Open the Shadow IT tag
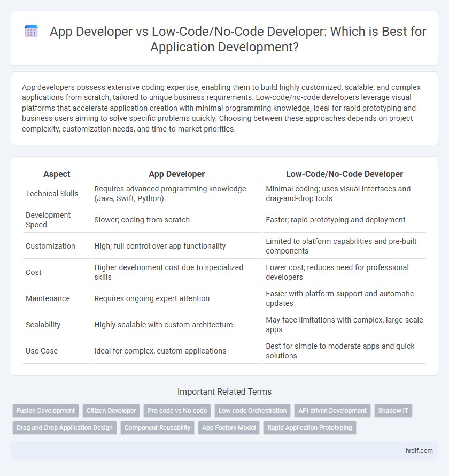 tap(393, 410)
